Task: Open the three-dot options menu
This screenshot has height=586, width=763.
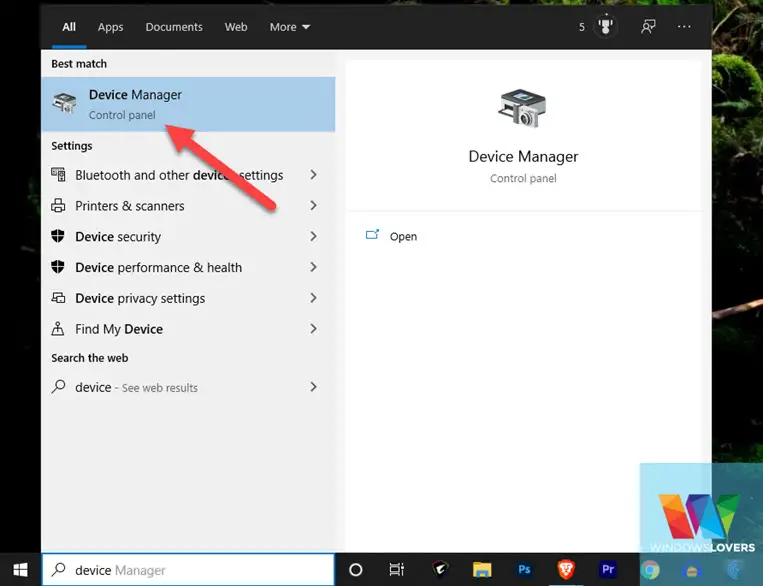Action: (x=684, y=26)
